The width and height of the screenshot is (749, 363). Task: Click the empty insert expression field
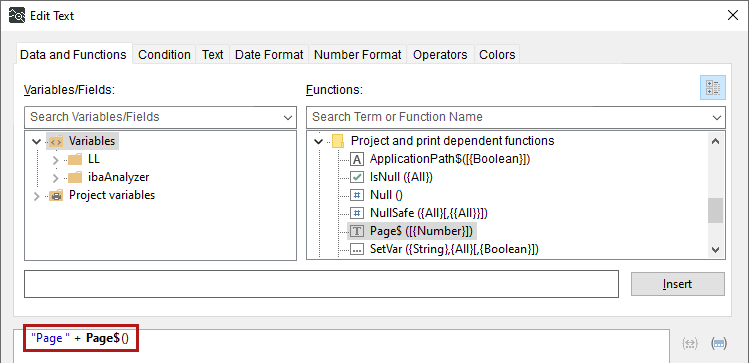tap(321, 284)
